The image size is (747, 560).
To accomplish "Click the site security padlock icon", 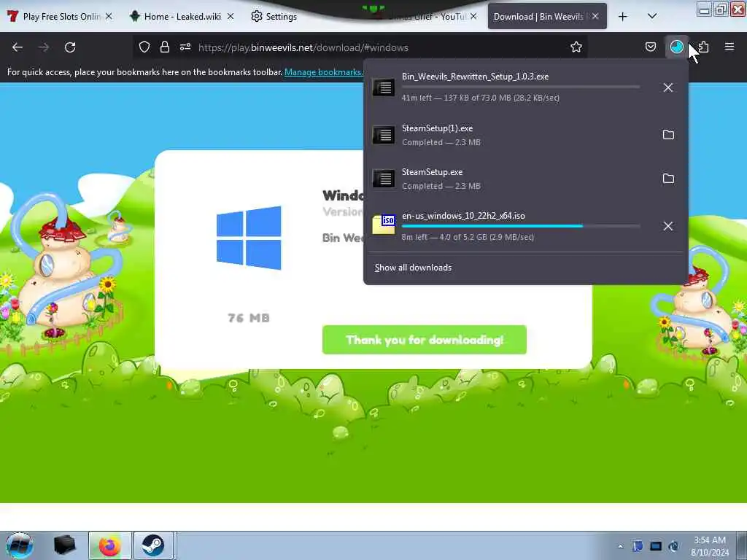I will (x=165, y=47).
